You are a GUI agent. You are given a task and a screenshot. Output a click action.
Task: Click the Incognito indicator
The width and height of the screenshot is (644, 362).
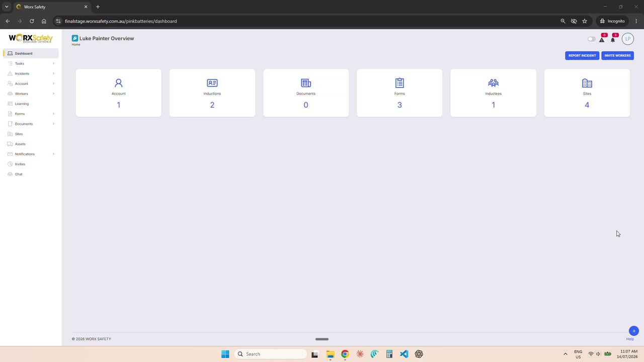[x=612, y=21]
